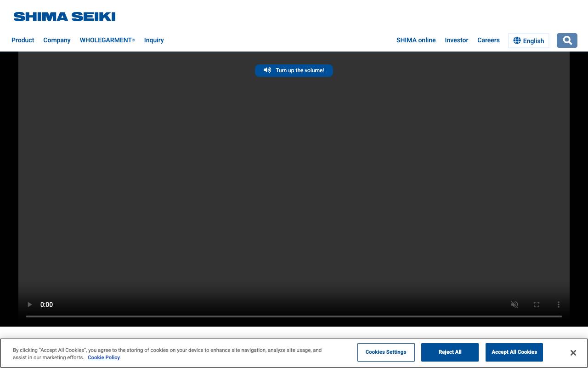The width and height of the screenshot is (588, 368).
Task: Click the speaker icon on the volume prompt
Action: coord(267,70)
